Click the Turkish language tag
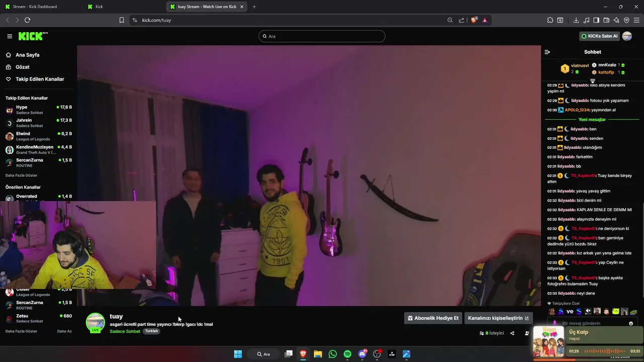This screenshot has width=644, height=362. 151,331
